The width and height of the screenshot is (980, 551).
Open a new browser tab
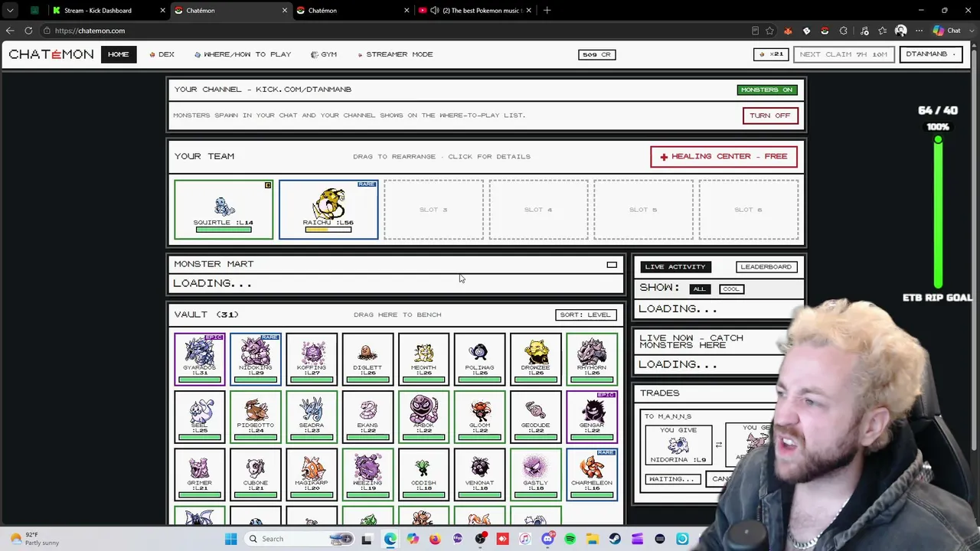click(547, 11)
